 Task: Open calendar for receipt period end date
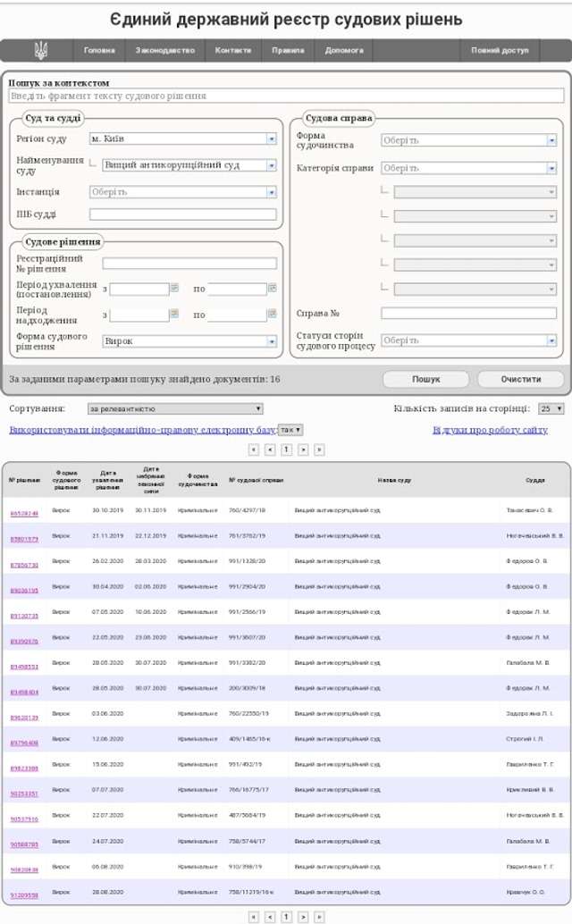coord(273,315)
